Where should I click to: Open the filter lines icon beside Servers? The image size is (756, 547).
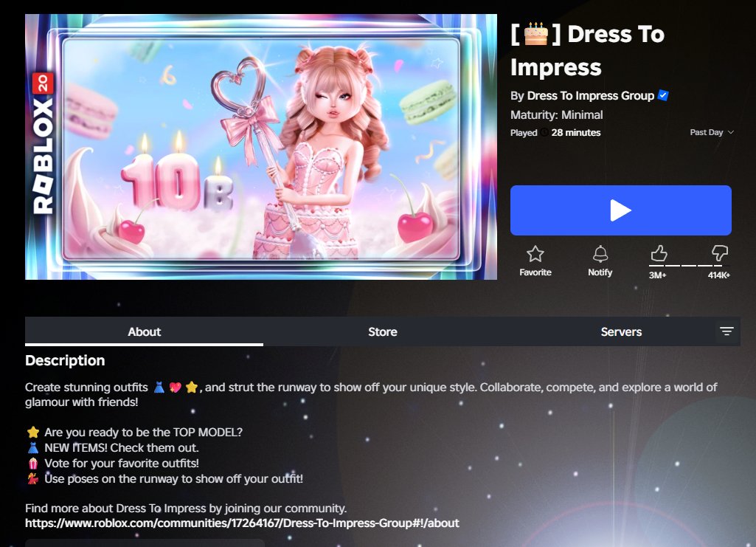(x=726, y=331)
